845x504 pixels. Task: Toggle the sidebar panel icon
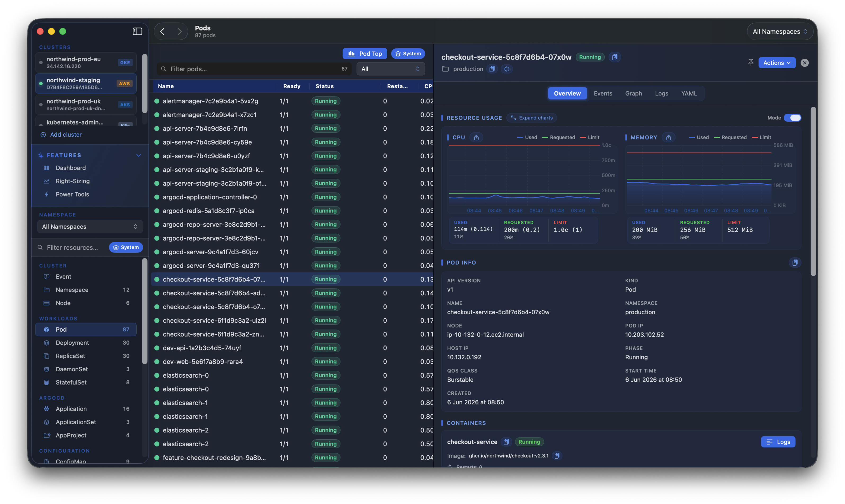point(137,31)
